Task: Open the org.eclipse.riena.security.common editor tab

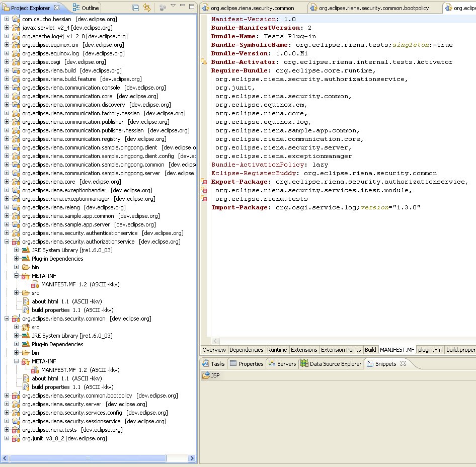Action: (x=253, y=8)
